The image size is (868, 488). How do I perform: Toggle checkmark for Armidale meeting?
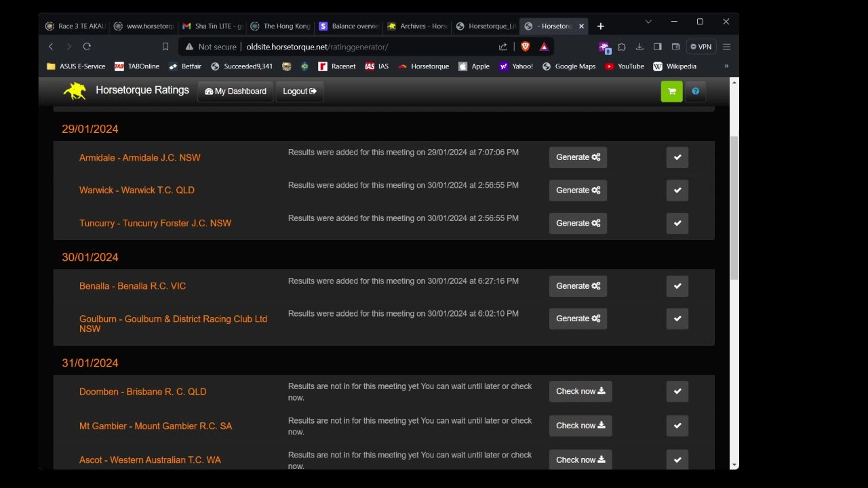[677, 157]
